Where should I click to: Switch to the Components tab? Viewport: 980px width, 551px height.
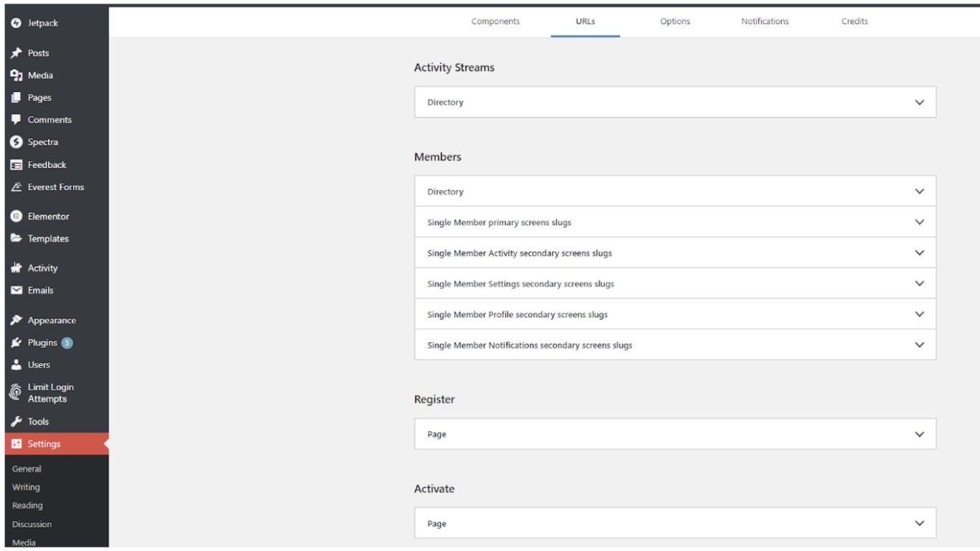pos(495,22)
